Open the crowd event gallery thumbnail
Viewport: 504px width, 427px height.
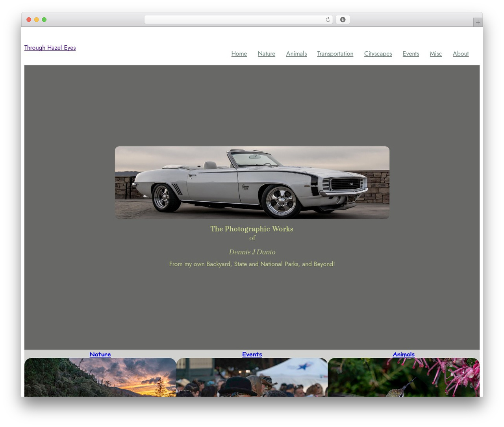click(x=252, y=377)
